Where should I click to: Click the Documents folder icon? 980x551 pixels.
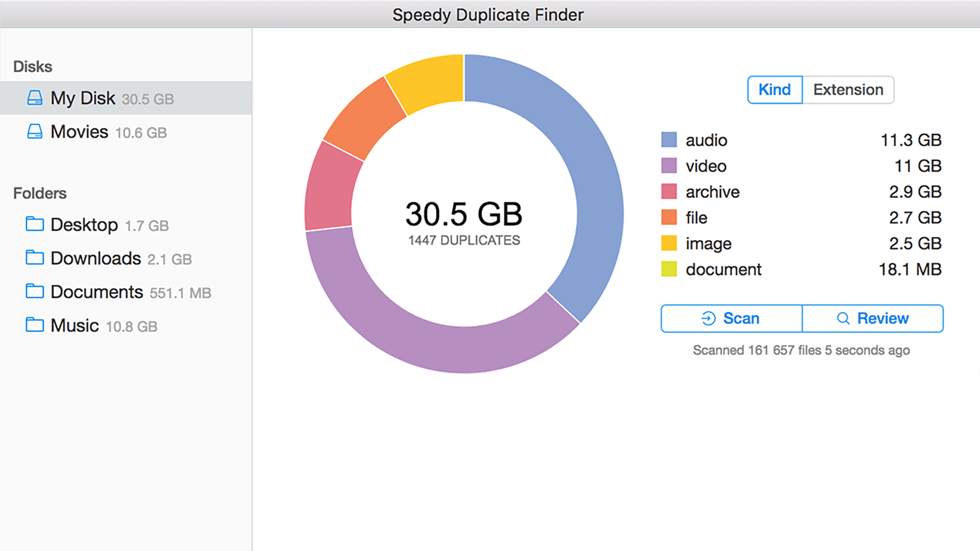click(x=35, y=291)
